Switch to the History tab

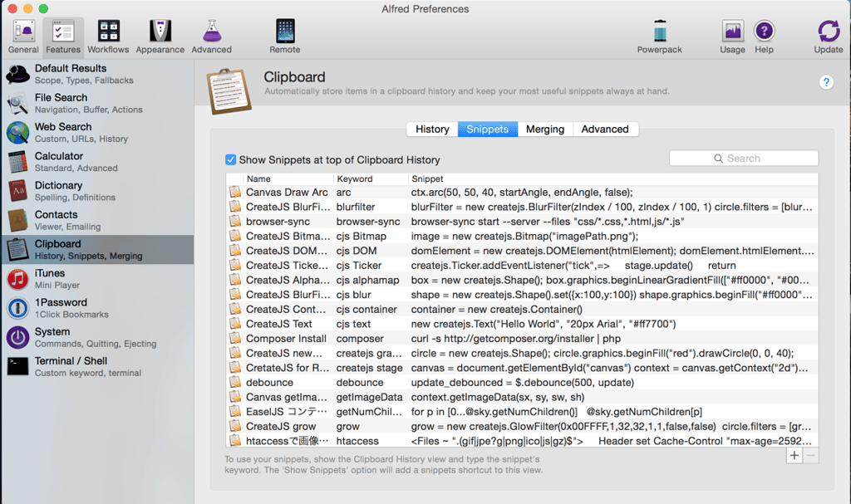(432, 130)
